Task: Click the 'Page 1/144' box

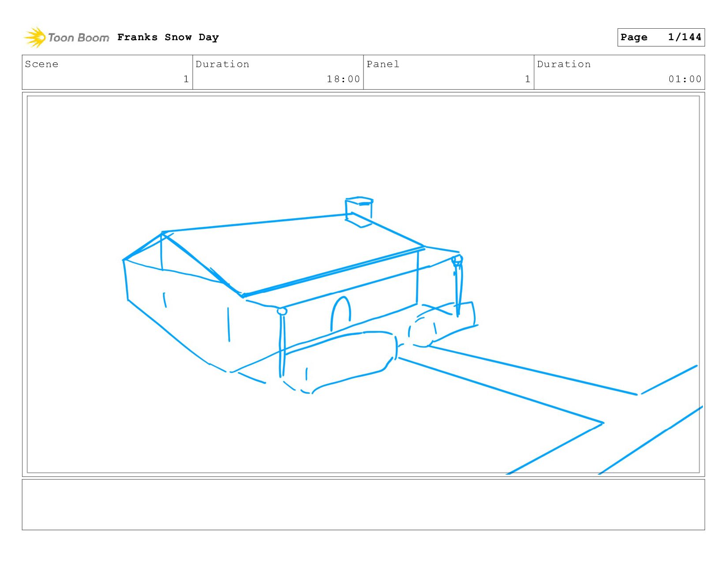Action: (661, 37)
